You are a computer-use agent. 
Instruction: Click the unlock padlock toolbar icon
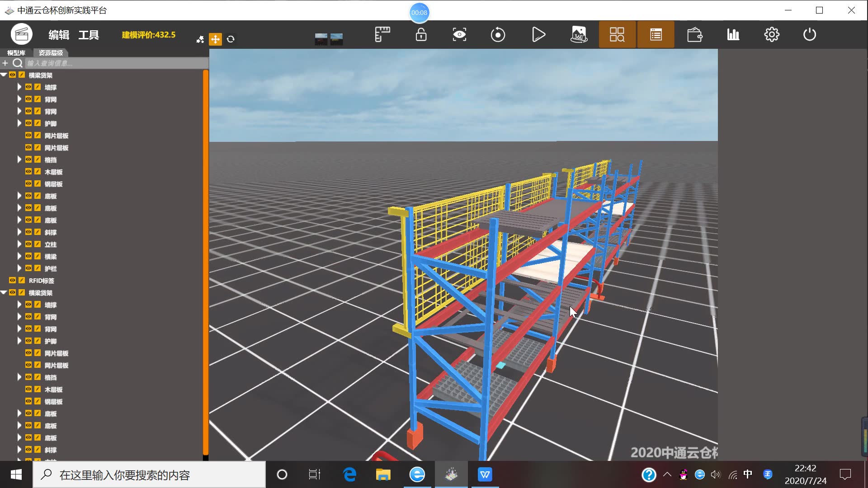pos(421,35)
